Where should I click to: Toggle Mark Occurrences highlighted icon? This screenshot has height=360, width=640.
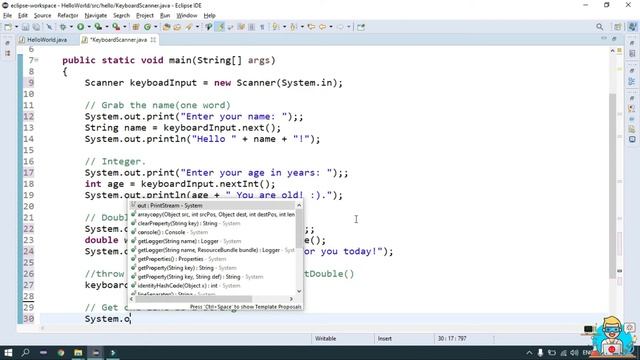click(x=220, y=27)
